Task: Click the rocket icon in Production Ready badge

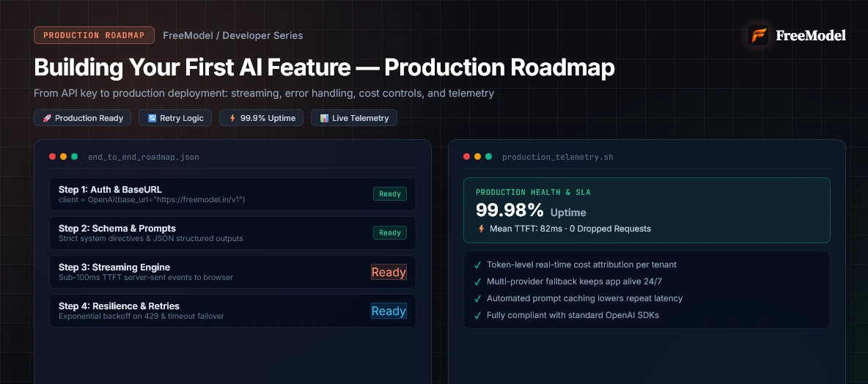Action: click(x=47, y=118)
